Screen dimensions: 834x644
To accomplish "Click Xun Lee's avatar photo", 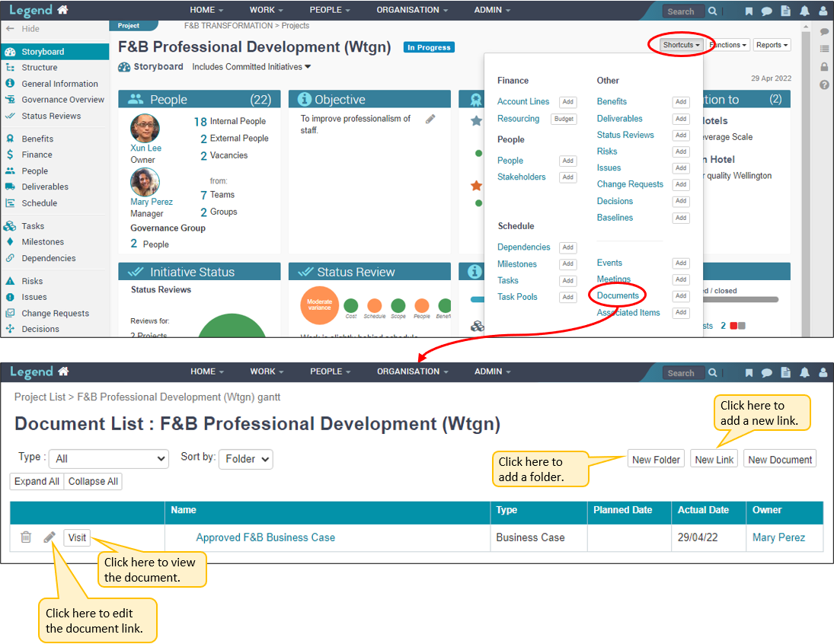I will (x=145, y=128).
